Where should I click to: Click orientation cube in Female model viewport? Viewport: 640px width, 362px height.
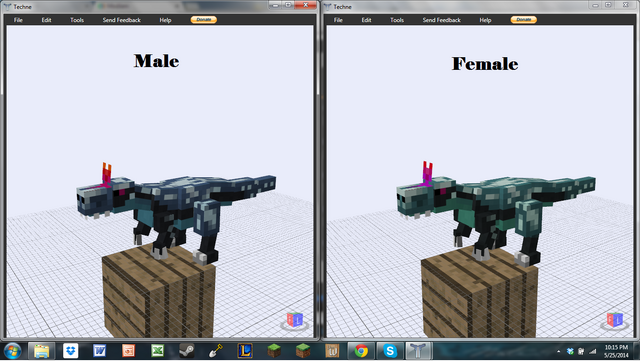(614, 320)
